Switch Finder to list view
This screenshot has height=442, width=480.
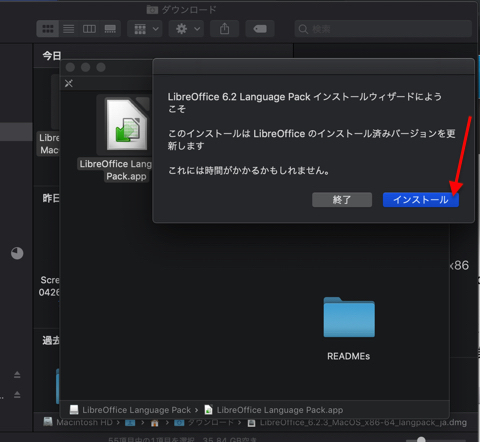pyautogui.click(x=69, y=29)
